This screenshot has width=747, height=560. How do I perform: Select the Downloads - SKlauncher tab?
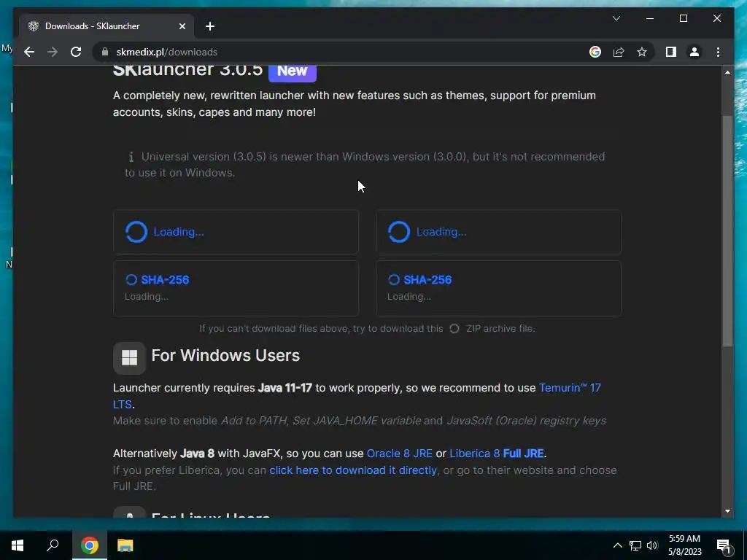(107, 26)
